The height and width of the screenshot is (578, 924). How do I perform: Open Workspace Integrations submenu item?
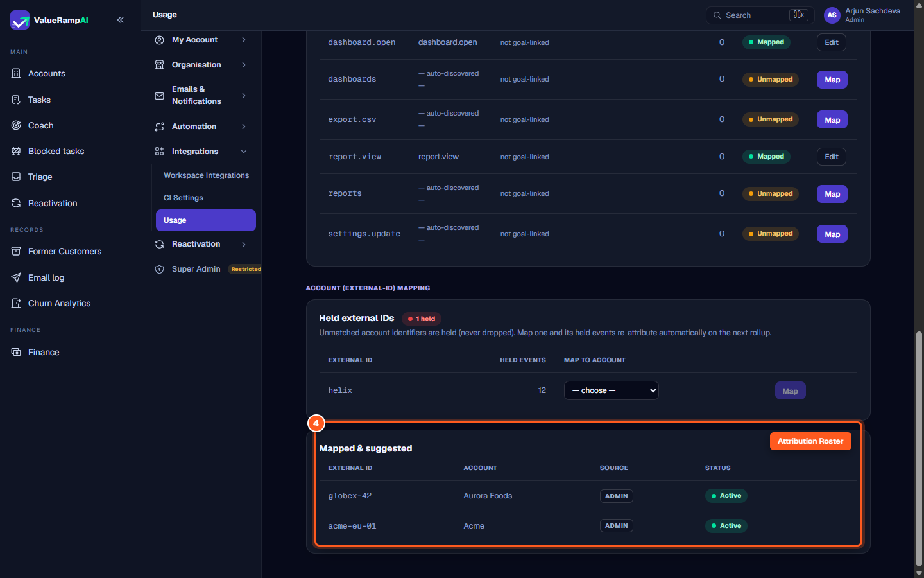(x=206, y=175)
